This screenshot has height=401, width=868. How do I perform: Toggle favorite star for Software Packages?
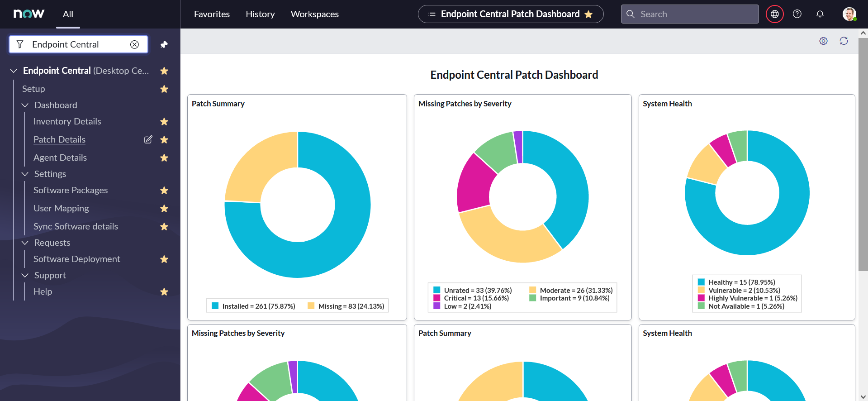(164, 191)
